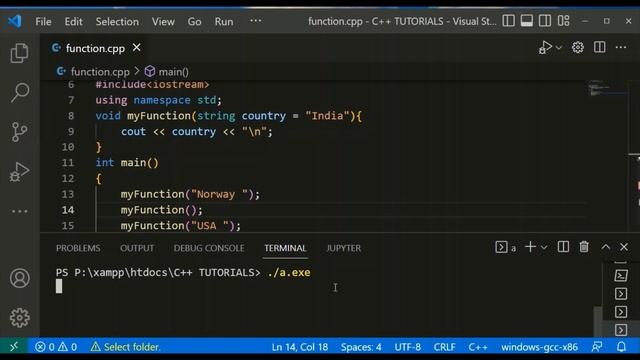Image resolution: width=640 pixels, height=360 pixels.
Task: Open the Edit menu
Action: (73, 21)
